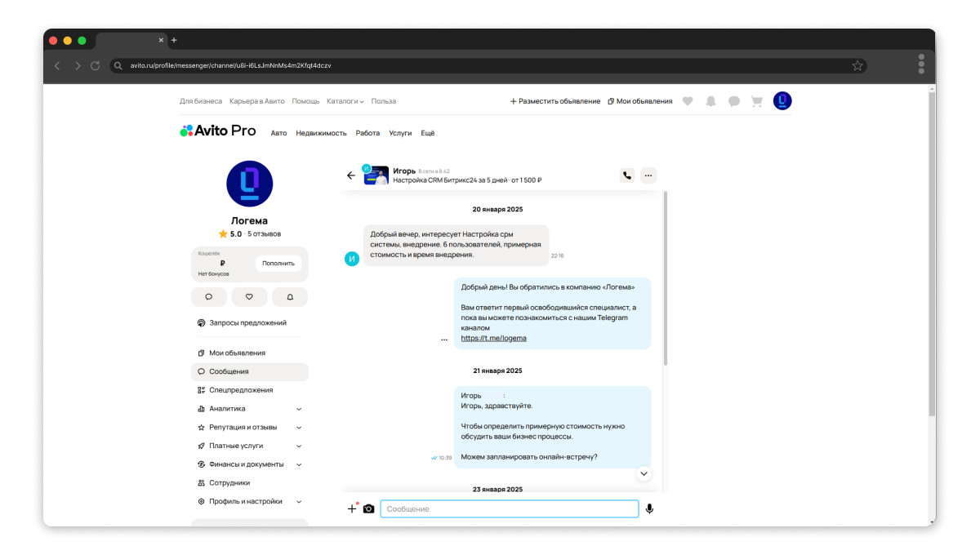980x555 pixels.
Task: Attach photo with camera icon
Action: (368, 508)
